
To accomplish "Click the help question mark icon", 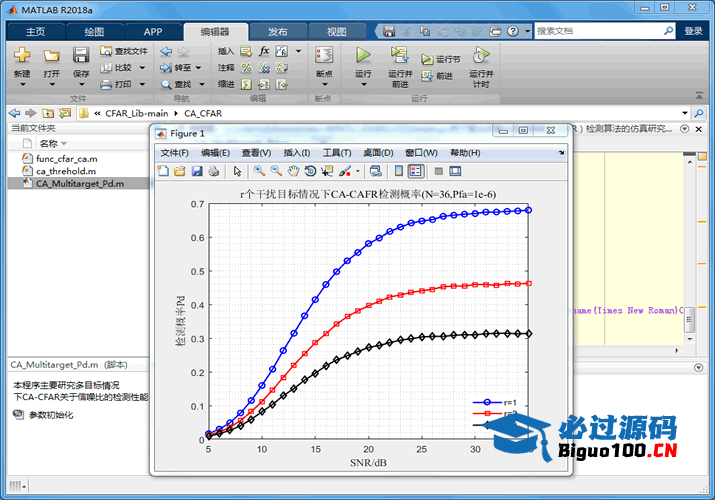I will (x=513, y=31).
